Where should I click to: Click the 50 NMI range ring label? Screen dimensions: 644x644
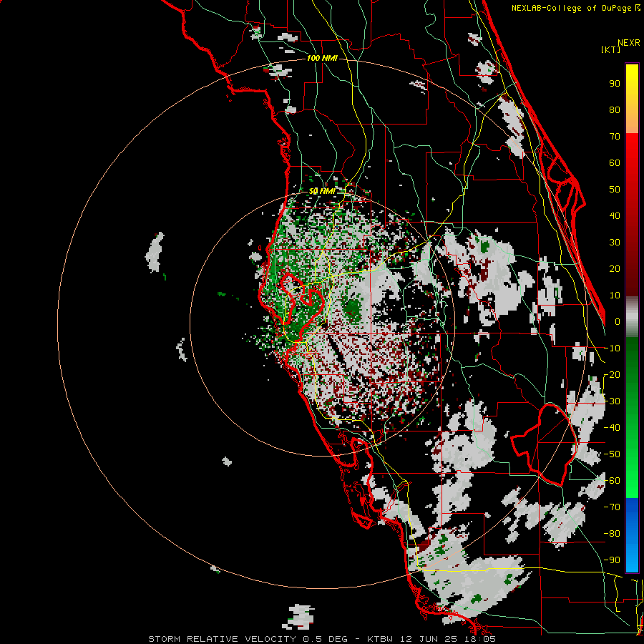pyautogui.click(x=321, y=191)
